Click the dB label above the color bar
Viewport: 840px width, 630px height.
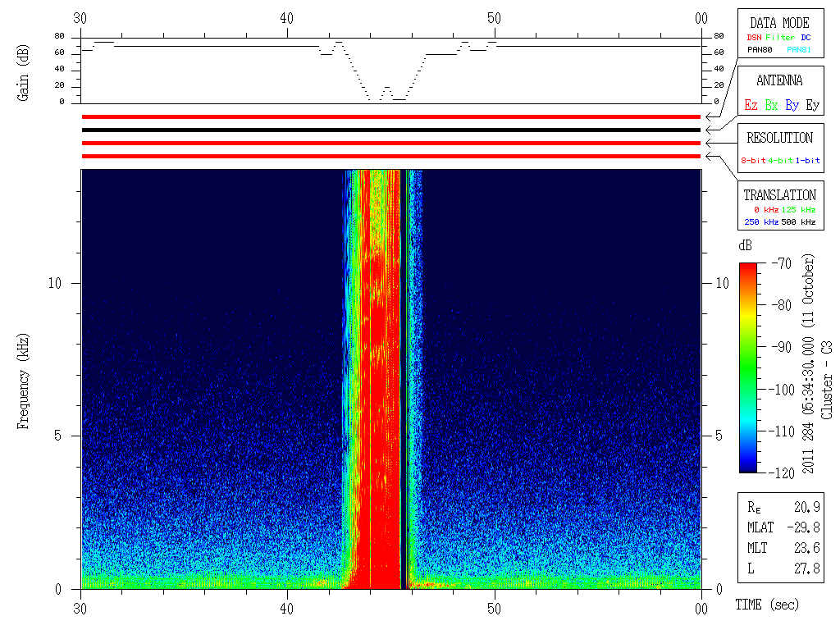745,246
